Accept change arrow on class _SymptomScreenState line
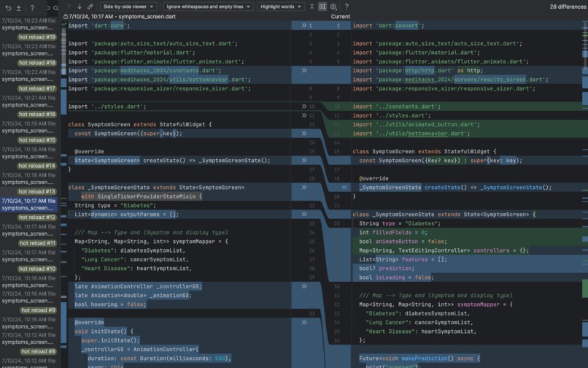 (x=304, y=188)
